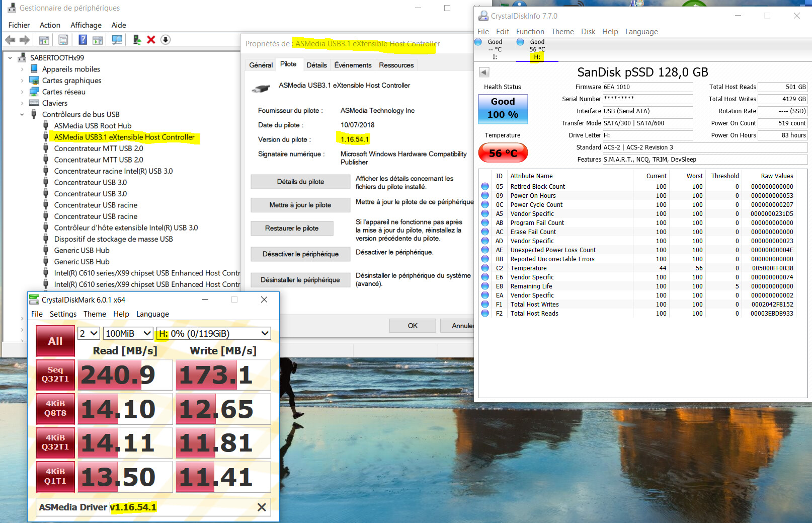Screen dimensions: 812x523
Task: Switch to the Général tab in properties dialog
Action: (x=261, y=65)
